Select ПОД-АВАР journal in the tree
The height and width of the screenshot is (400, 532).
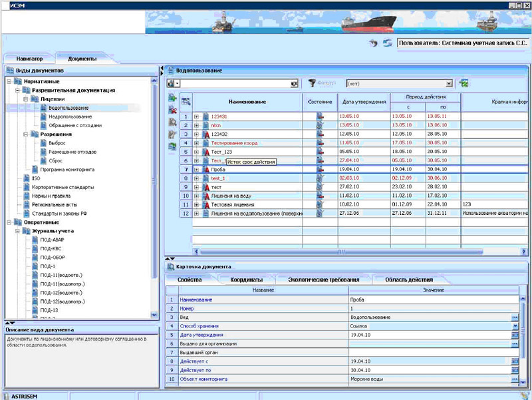click(x=52, y=240)
